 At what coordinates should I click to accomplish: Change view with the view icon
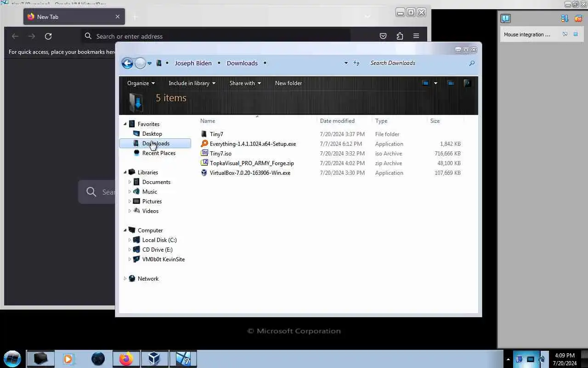pos(425,83)
